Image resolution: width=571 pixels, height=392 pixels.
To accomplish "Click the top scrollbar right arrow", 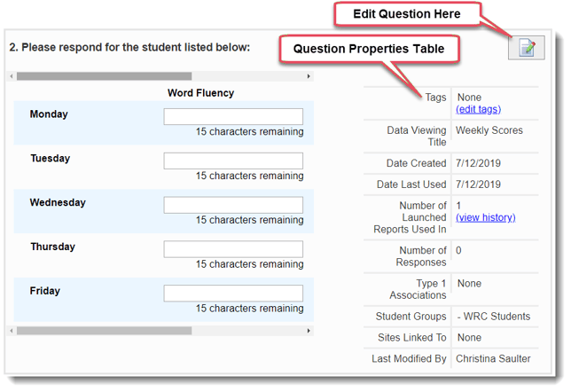I will tap(309, 77).
